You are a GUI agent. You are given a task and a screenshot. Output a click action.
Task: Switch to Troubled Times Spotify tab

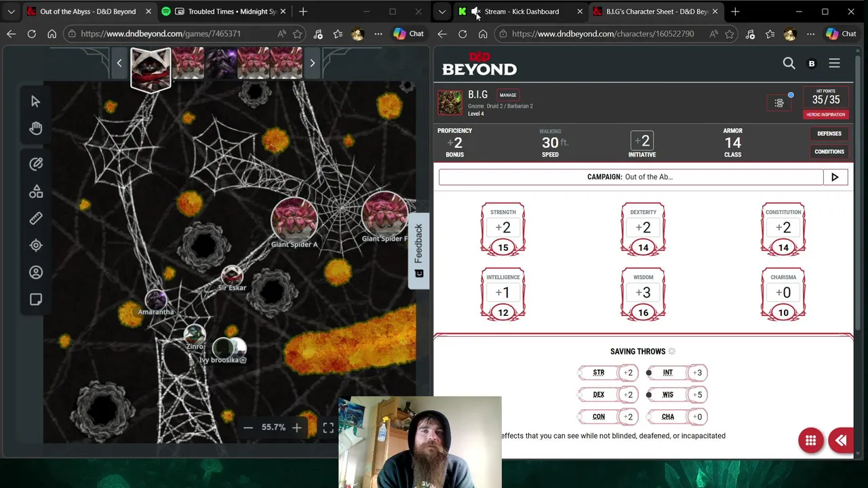[x=224, y=12]
